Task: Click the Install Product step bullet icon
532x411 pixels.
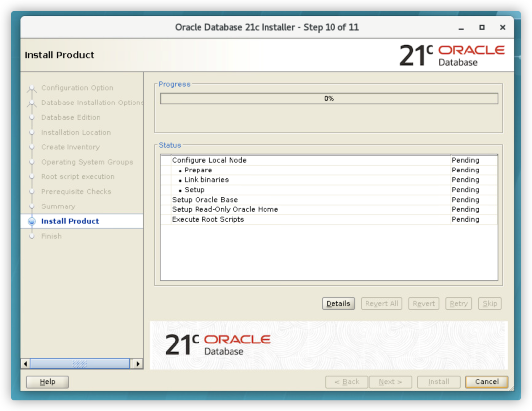Action: pyautogui.click(x=32, y=221)
